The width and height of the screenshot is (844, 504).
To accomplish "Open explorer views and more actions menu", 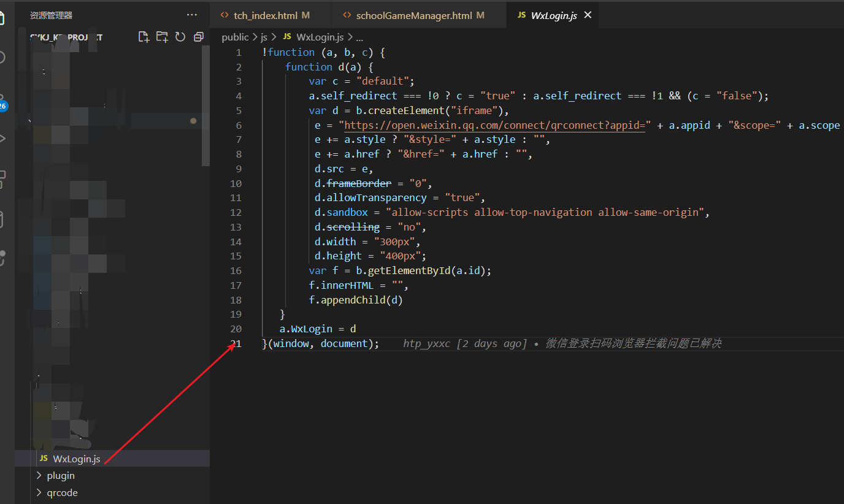I will (x=192, y=15).
